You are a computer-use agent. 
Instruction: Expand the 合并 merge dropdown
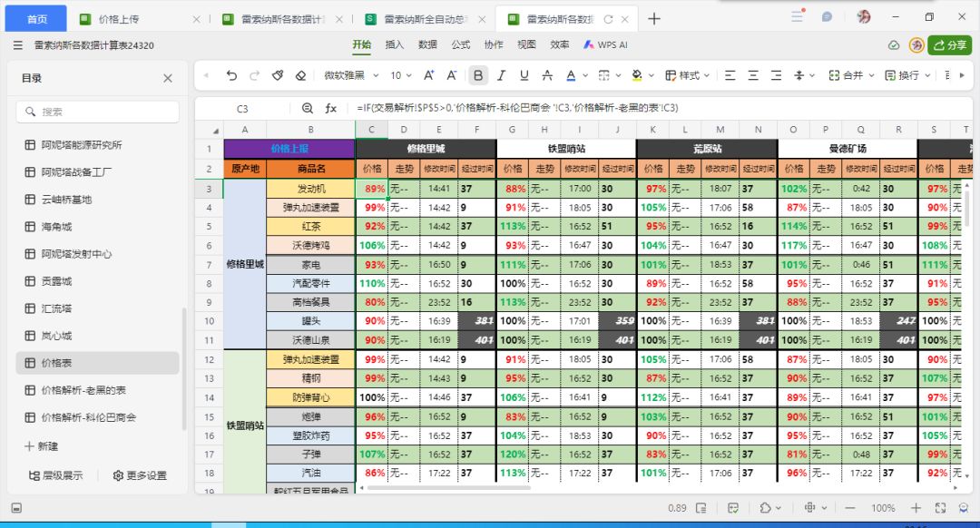(x=851, y=75)
